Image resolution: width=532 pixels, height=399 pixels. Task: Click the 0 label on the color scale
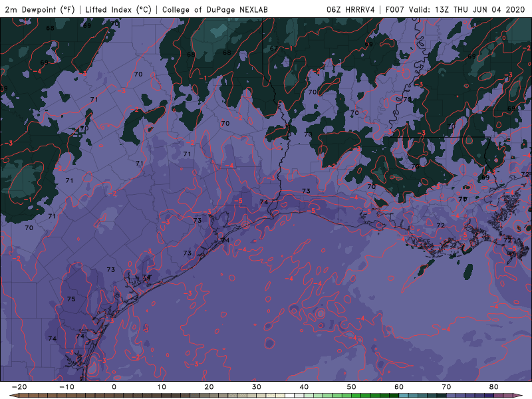pos(114,387)
